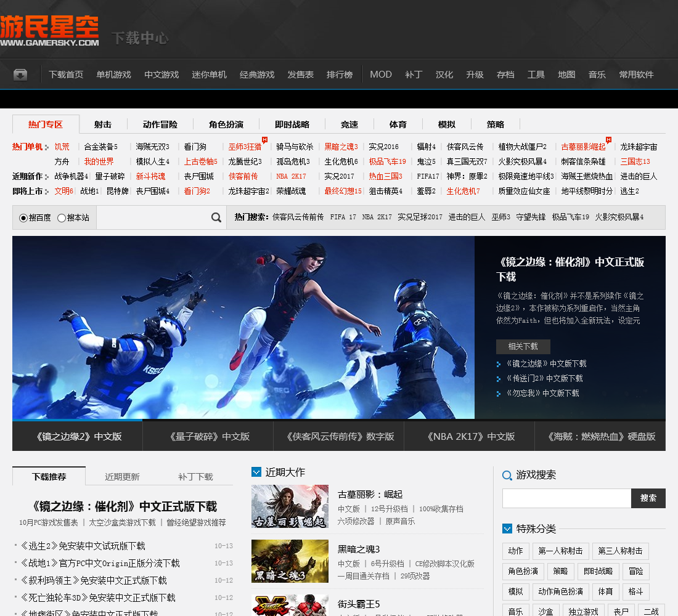Select 《海贼：燃烧热血》硬盘版 carousel tab

tap(600, 436)
